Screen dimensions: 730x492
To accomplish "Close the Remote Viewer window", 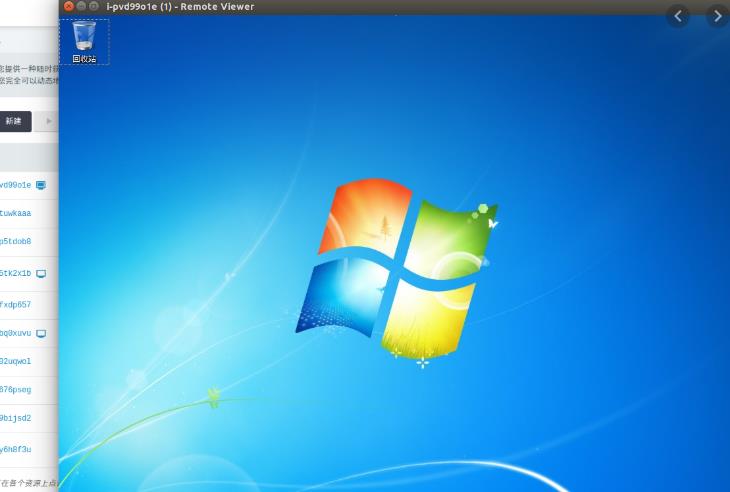I will point(69,6).
